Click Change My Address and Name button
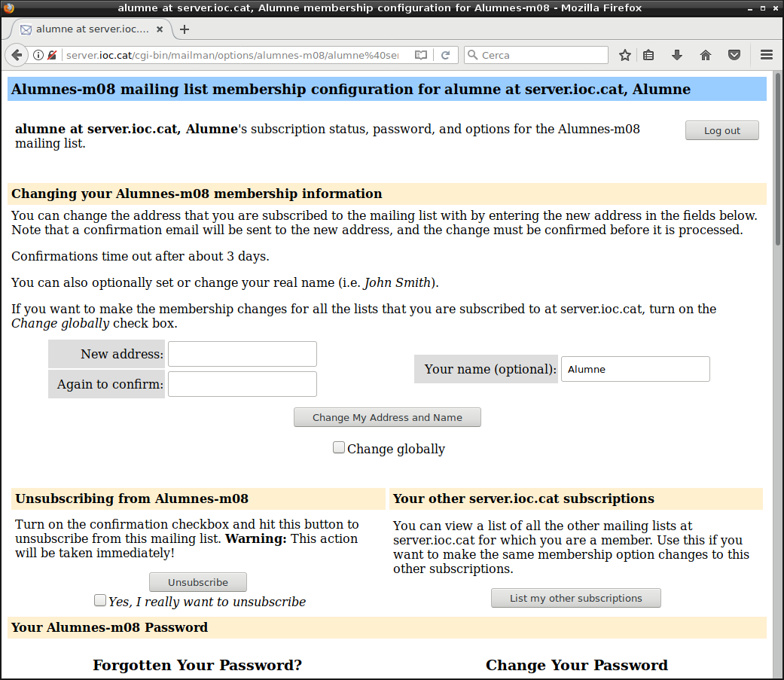The height and width of the screenshot is (680, 784). tap(387, 417)
